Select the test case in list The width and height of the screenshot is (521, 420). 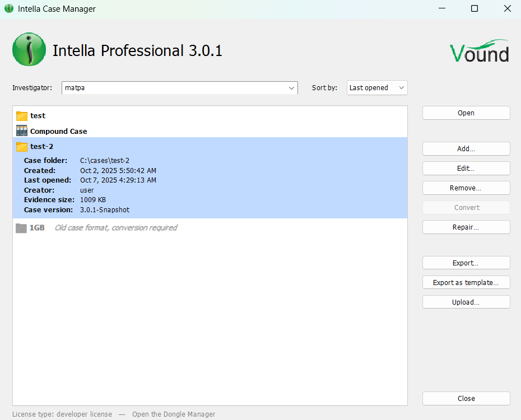pos(38,116)
